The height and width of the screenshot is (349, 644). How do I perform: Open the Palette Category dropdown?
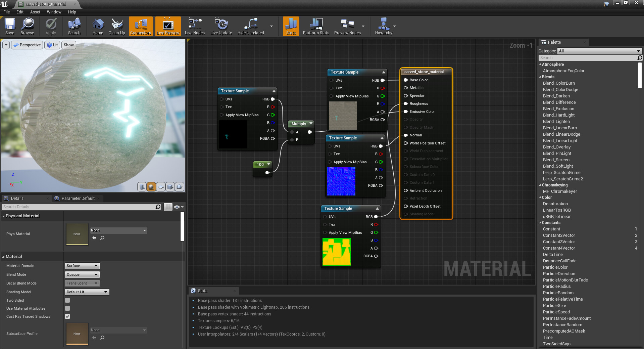pyautogui.click(x=599, y=51)
